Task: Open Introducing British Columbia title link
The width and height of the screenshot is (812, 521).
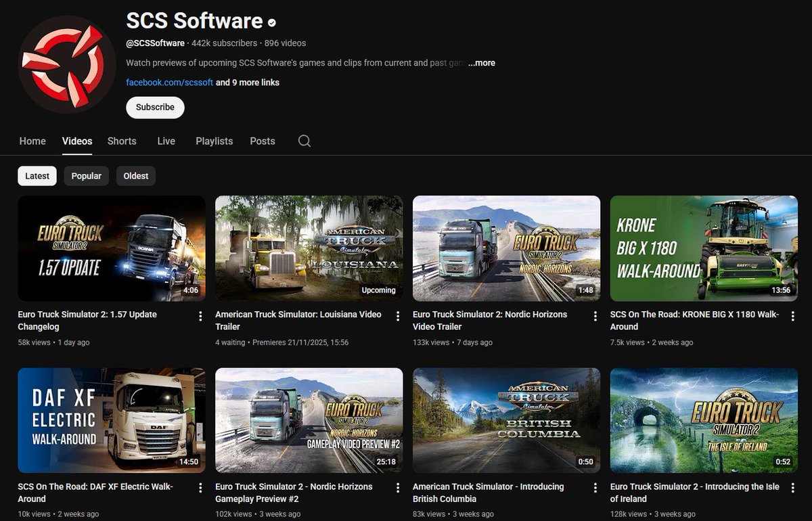Action: coord(488,493)
